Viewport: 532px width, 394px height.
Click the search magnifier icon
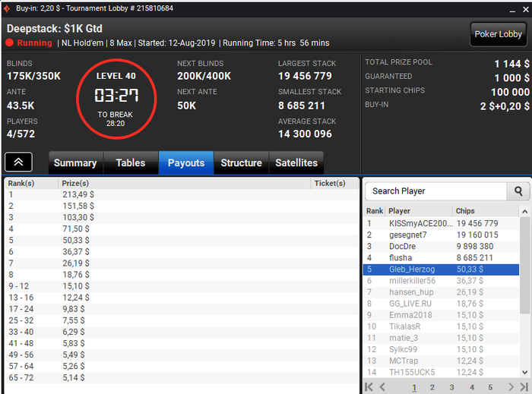coord(518,191)
